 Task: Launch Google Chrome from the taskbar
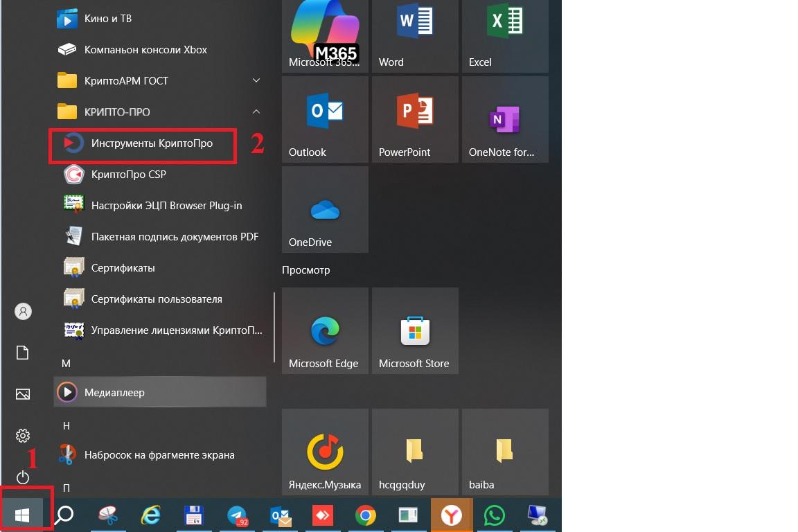[366, 515]
